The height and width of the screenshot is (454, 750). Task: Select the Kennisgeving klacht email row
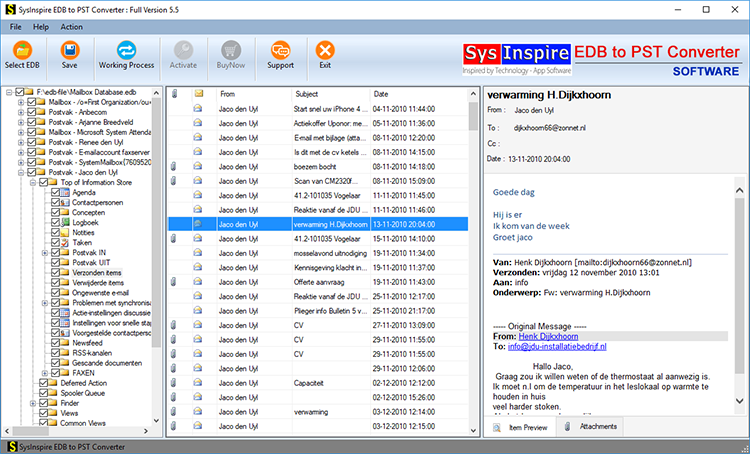tap(318, 267)
